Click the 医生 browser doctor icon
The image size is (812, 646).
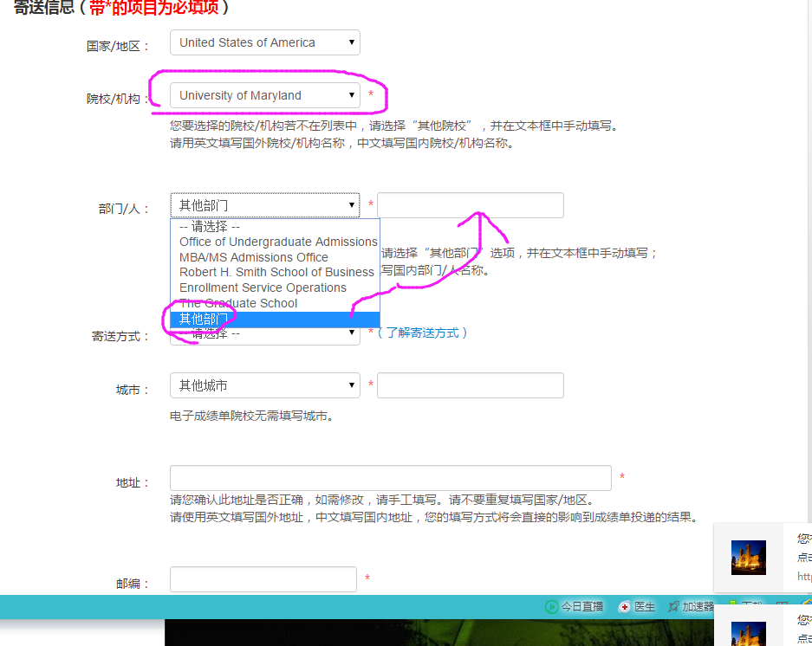625,607
